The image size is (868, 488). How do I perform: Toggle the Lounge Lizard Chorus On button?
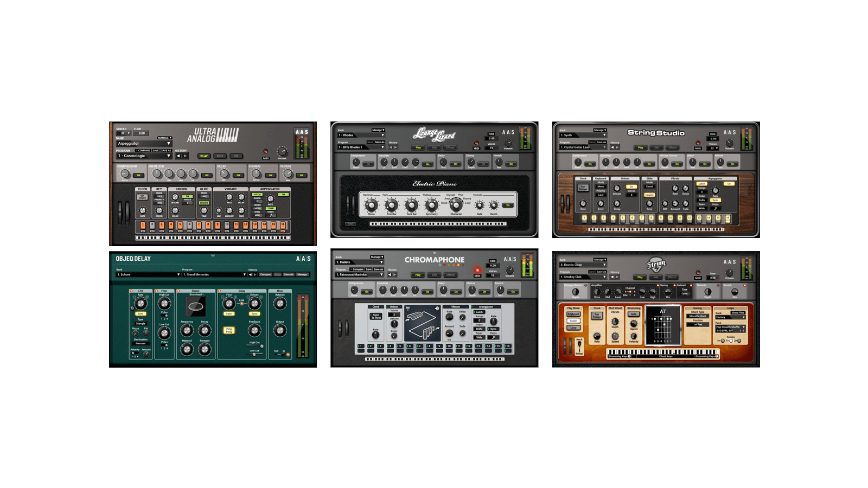483,164
